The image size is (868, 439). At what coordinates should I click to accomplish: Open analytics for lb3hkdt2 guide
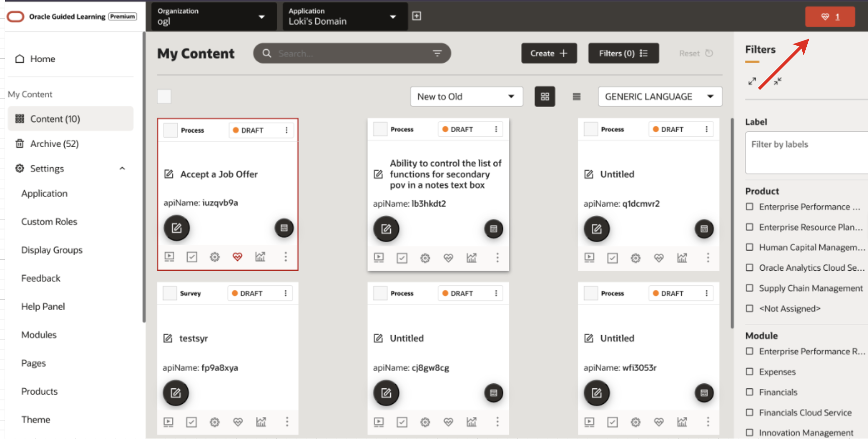[x=471, y=258]
